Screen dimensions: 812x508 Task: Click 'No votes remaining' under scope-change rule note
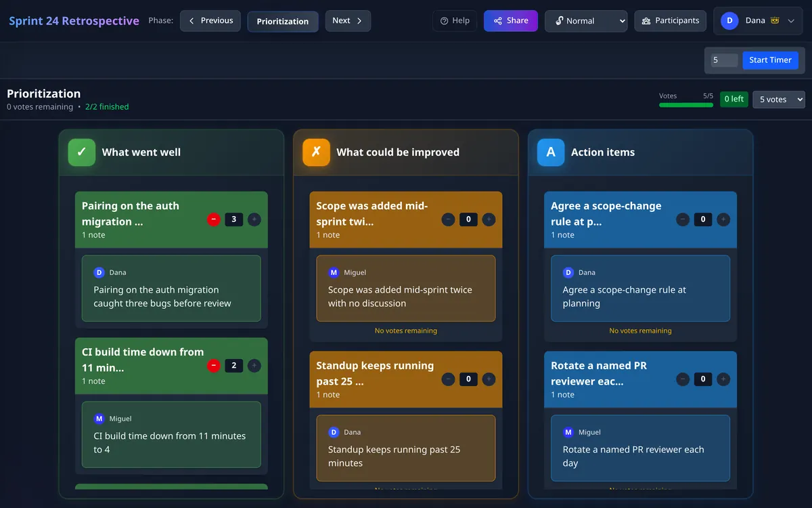[x=641, y=331]
